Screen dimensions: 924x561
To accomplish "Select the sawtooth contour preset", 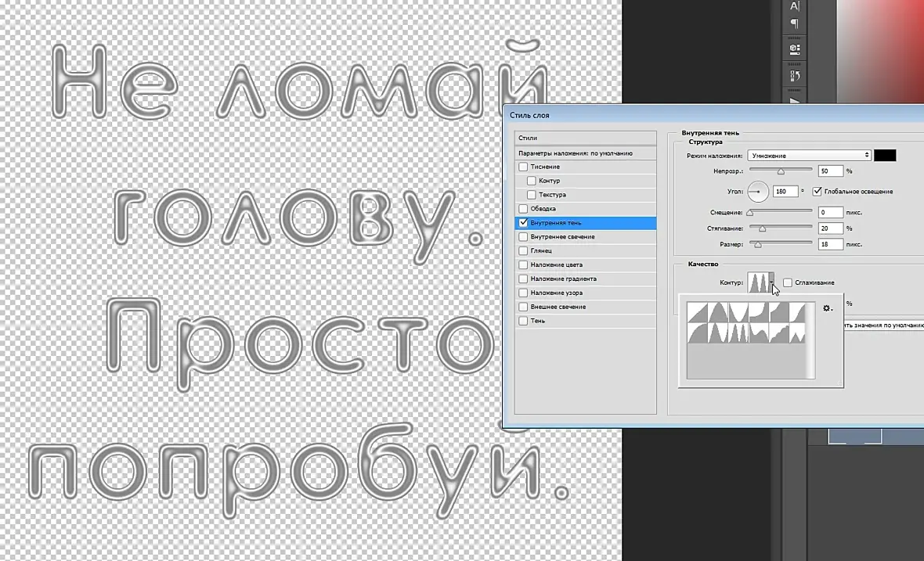I will coord(796,333).
